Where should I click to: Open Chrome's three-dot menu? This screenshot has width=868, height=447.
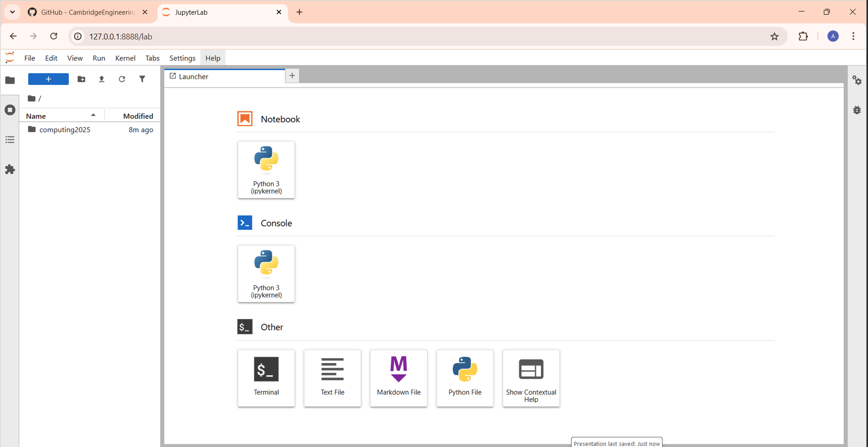[x=853, y=36]
